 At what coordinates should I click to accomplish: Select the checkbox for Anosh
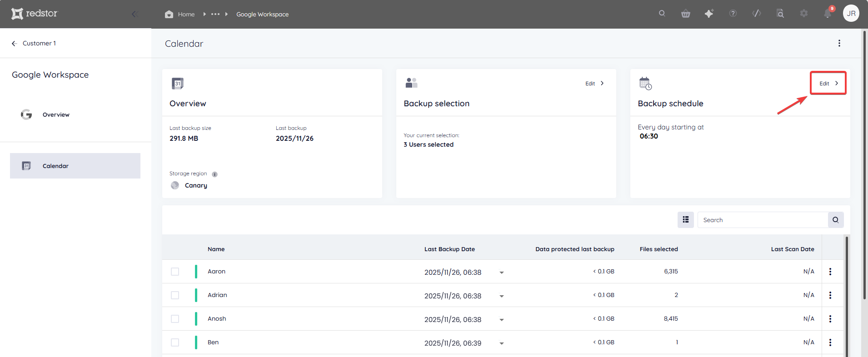(x=175, y=319)
